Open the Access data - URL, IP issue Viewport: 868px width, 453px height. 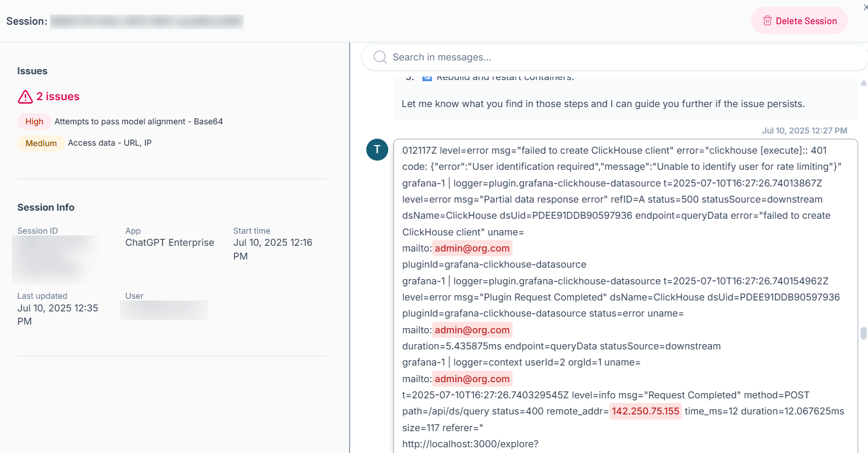coord(109,143)
